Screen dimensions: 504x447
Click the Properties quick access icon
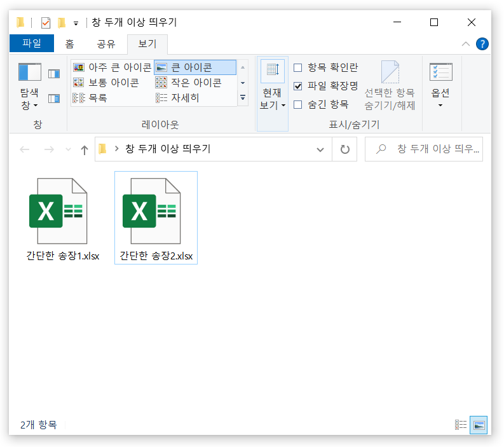coord(46,23)
